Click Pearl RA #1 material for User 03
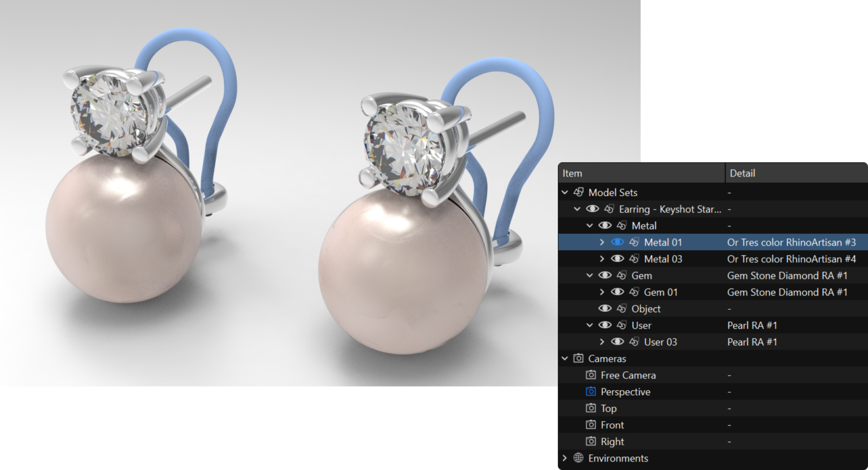Viewport: 868px width, 470px height. [752, 342]
